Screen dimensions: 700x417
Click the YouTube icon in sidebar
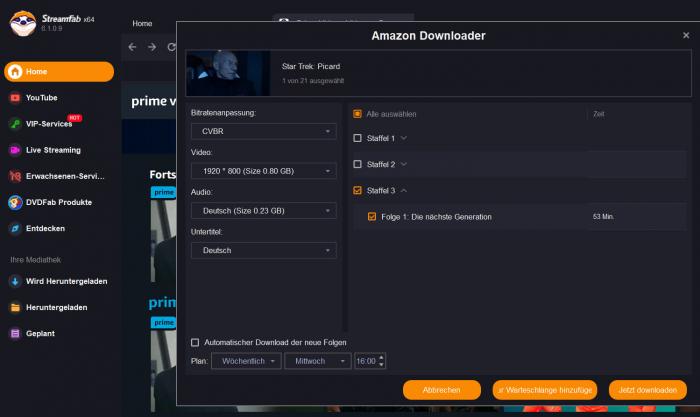15,98
